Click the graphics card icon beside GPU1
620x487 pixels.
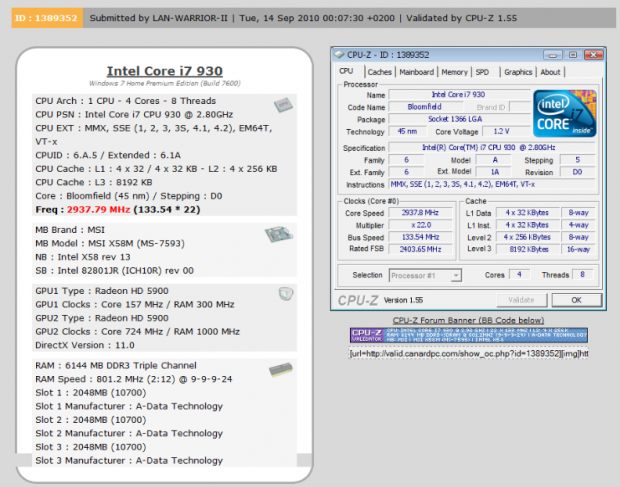[x=285, y=294]
